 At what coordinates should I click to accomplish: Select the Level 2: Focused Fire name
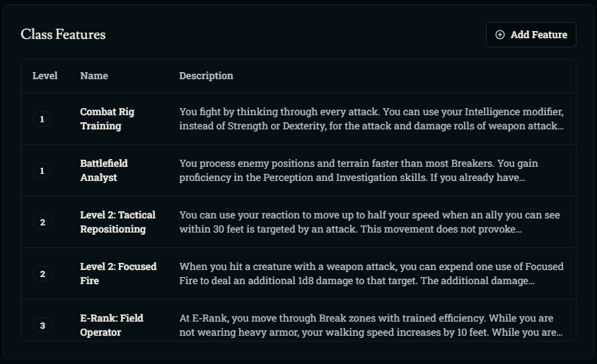[118, 274]
